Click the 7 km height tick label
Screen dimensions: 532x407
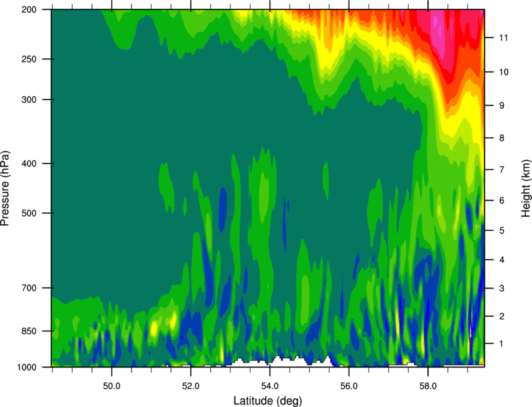pyautogui.click(x=501, y=170)
